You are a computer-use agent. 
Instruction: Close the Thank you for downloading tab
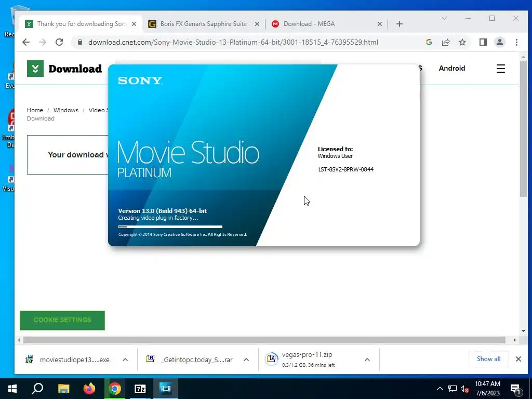(134, 24)
